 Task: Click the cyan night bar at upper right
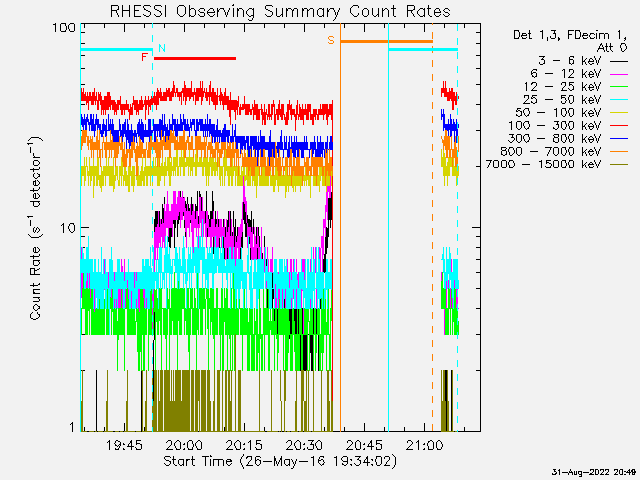point(423,50)
